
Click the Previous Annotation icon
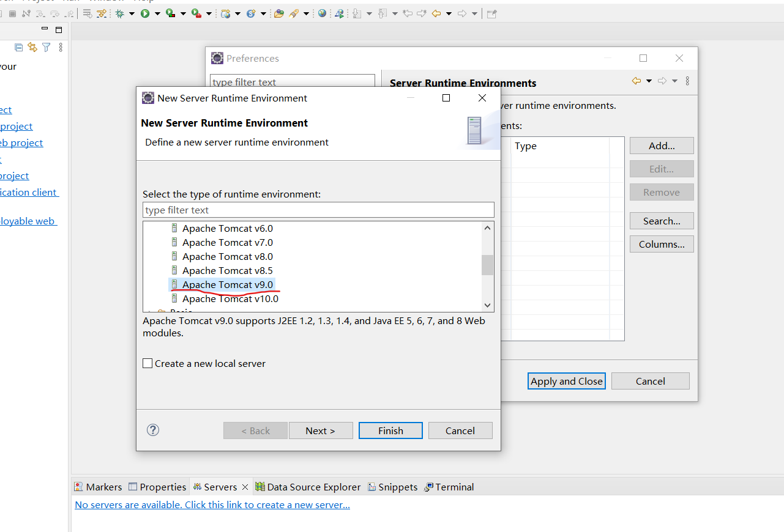pyautogui.click(x=383, y=13)
